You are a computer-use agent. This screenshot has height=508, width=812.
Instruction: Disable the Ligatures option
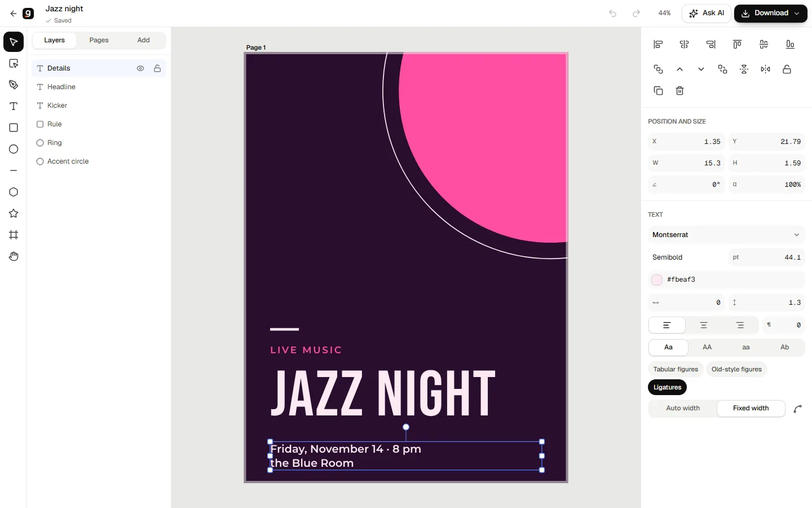668,387
